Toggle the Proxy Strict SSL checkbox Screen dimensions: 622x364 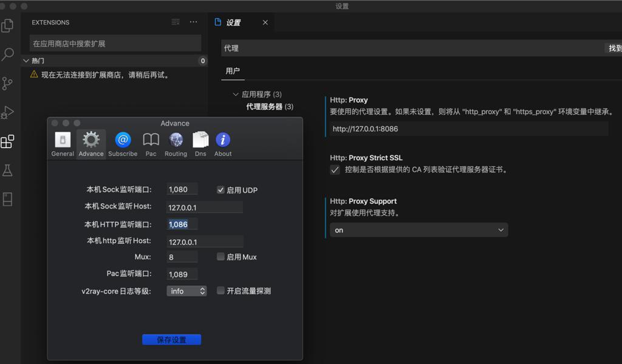coord(335,170)
